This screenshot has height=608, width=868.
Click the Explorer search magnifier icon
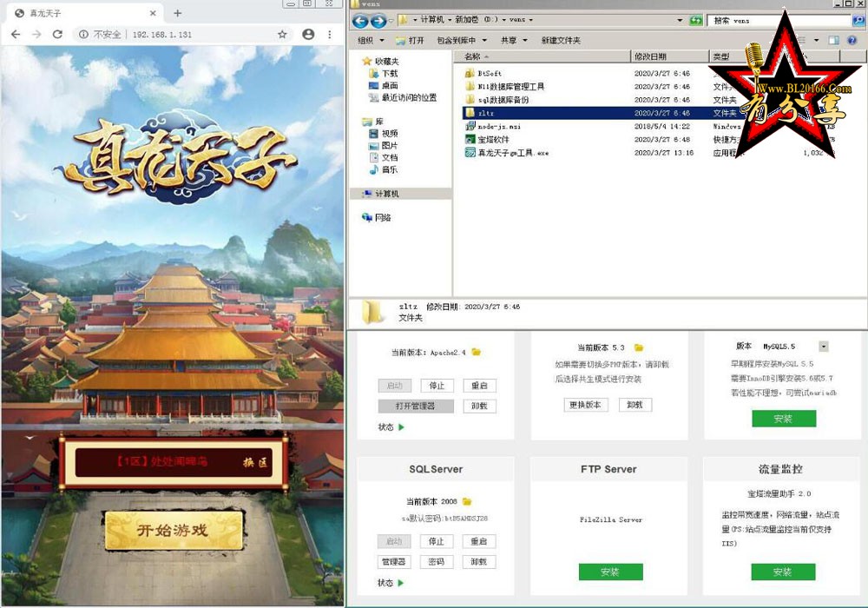[x=859, y=21]
